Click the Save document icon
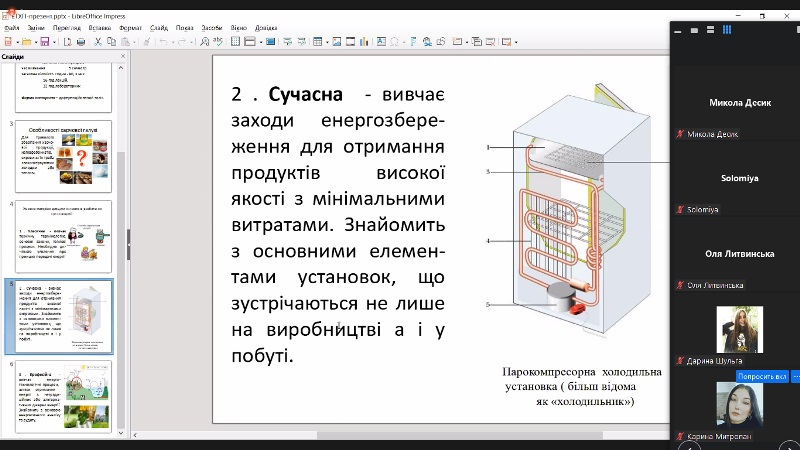Screen dimensions: 800x450 pos(44,42)
